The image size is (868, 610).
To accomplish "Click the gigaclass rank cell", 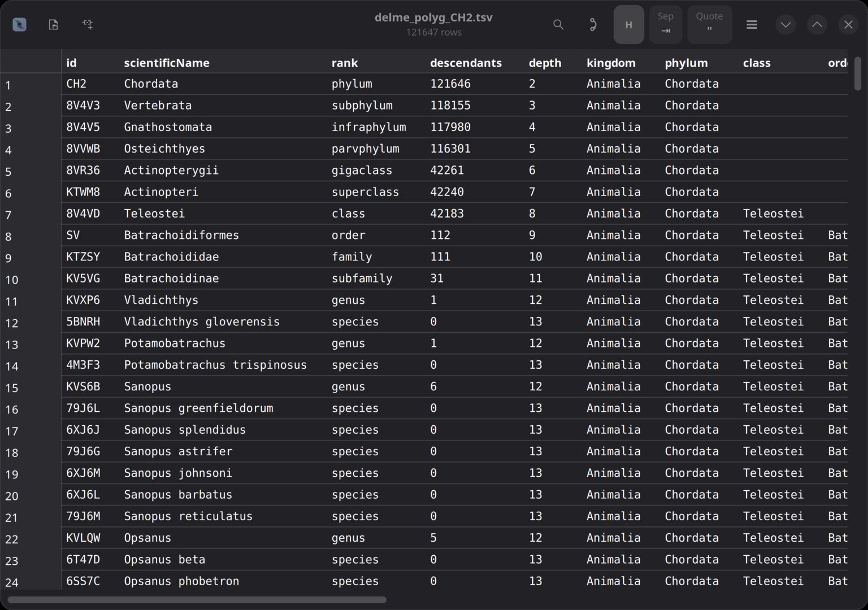I will click(x=362, y=170).
